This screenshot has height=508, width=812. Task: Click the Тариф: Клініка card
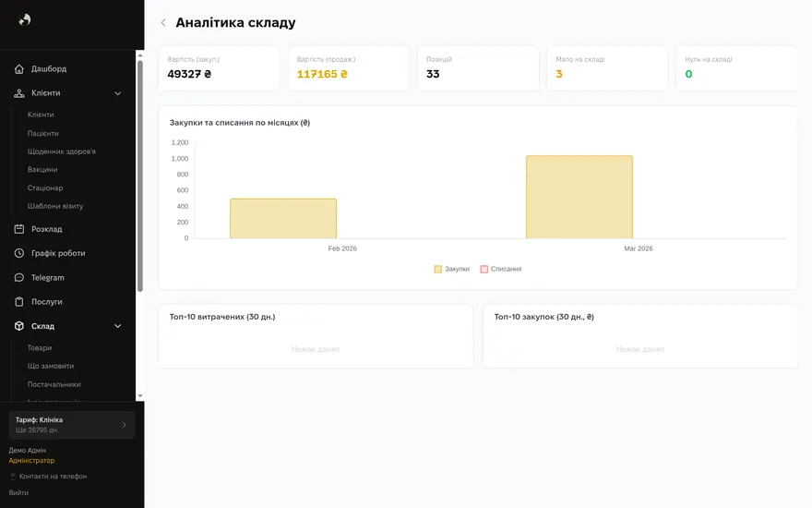(72, 425)
